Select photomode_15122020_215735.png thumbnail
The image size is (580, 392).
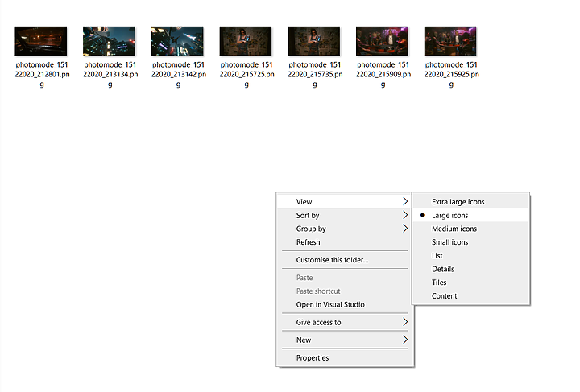pyautogui.click(x=314, y=41)
